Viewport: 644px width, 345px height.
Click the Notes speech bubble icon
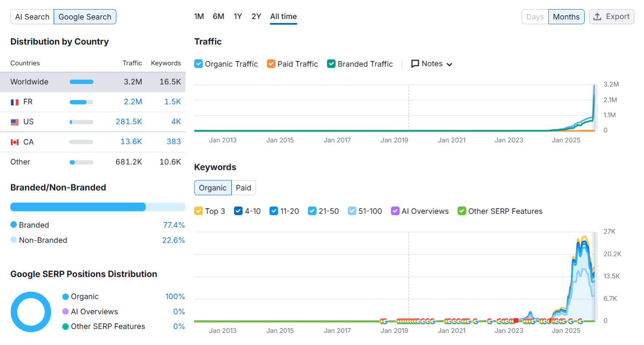[415, 64]
